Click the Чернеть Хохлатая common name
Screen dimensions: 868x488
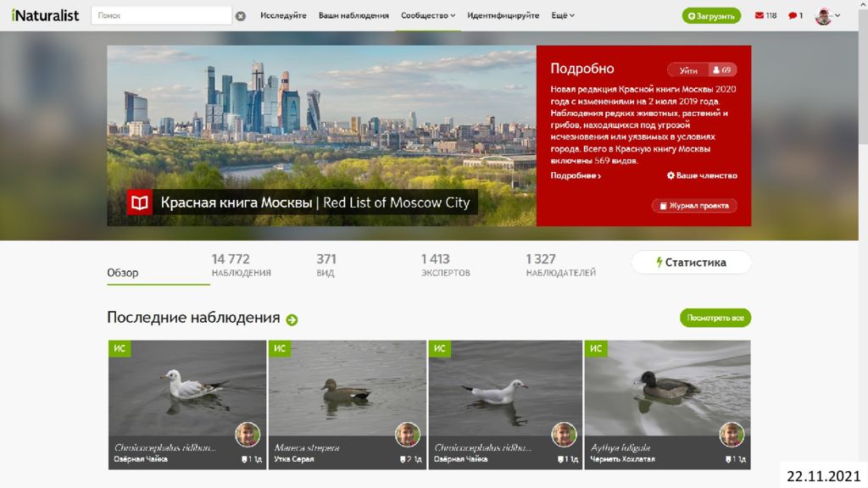click(622, 459)
